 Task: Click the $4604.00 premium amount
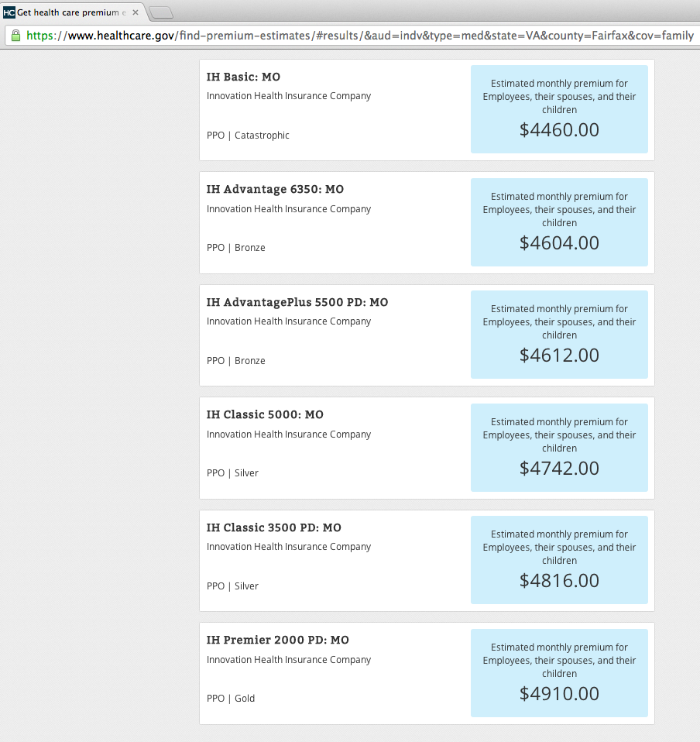click(559, 242)
